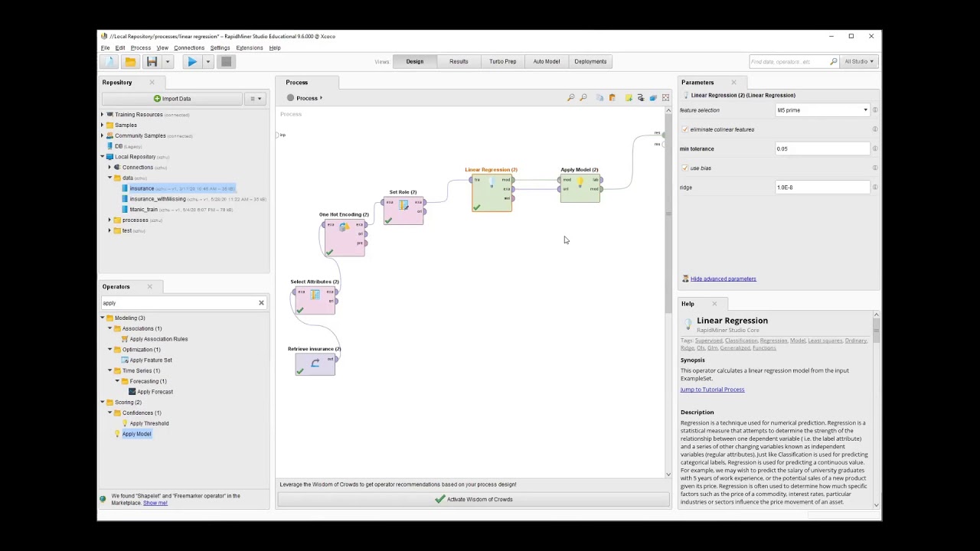
Task: Add a note with the yellow sticky icon
Action: (x=629, y=98)
